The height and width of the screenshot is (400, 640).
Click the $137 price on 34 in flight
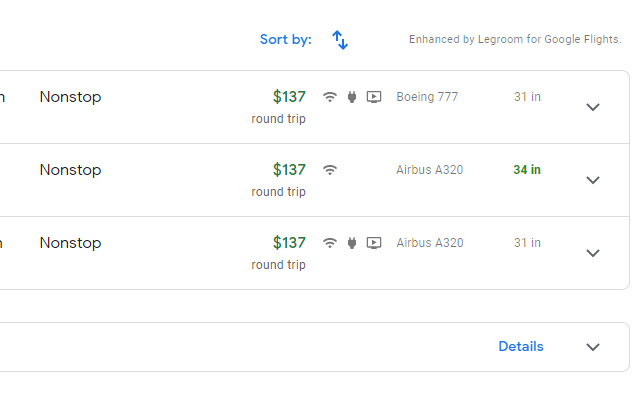[289, 170]
